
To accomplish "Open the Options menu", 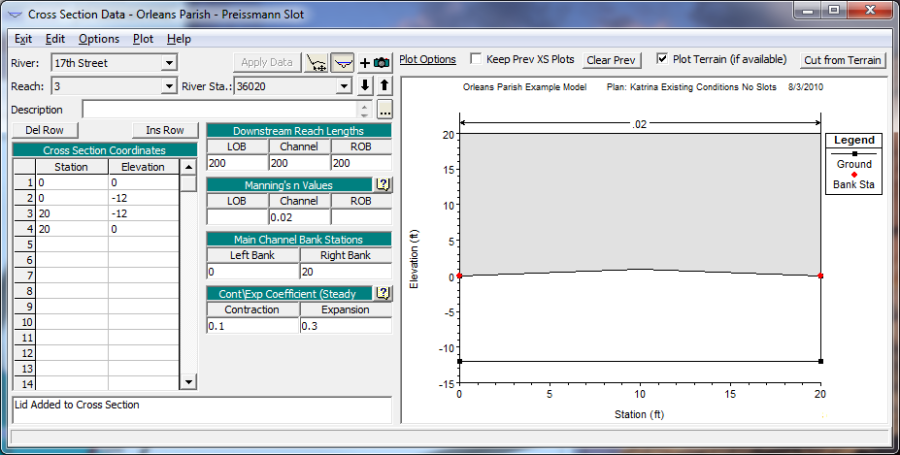I will (98, 38).
